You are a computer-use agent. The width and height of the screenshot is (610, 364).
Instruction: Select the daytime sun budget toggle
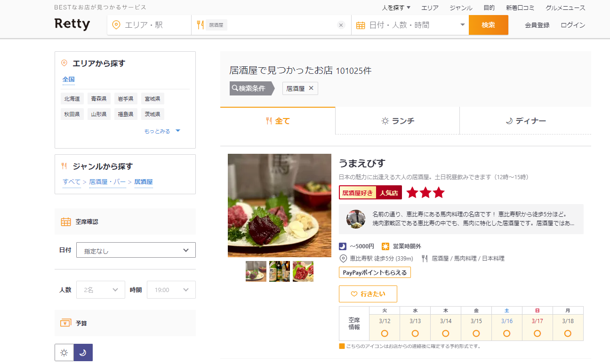[x=64, y=353]
